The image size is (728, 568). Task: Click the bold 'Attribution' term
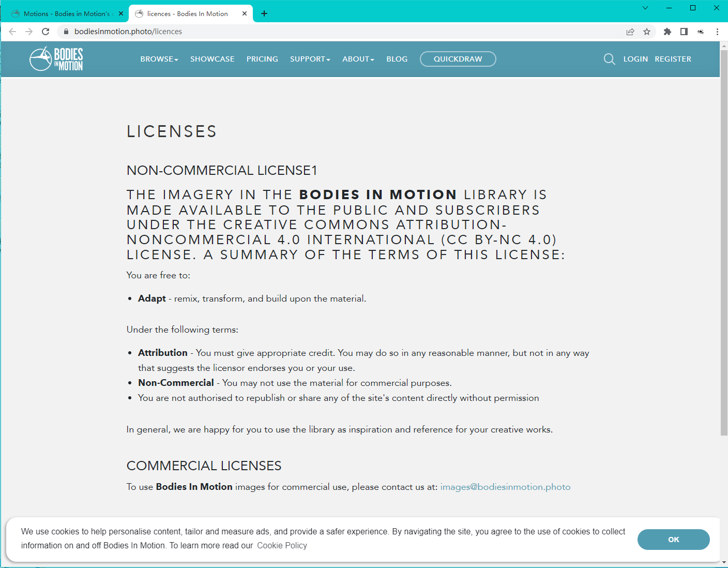(163, 353)
